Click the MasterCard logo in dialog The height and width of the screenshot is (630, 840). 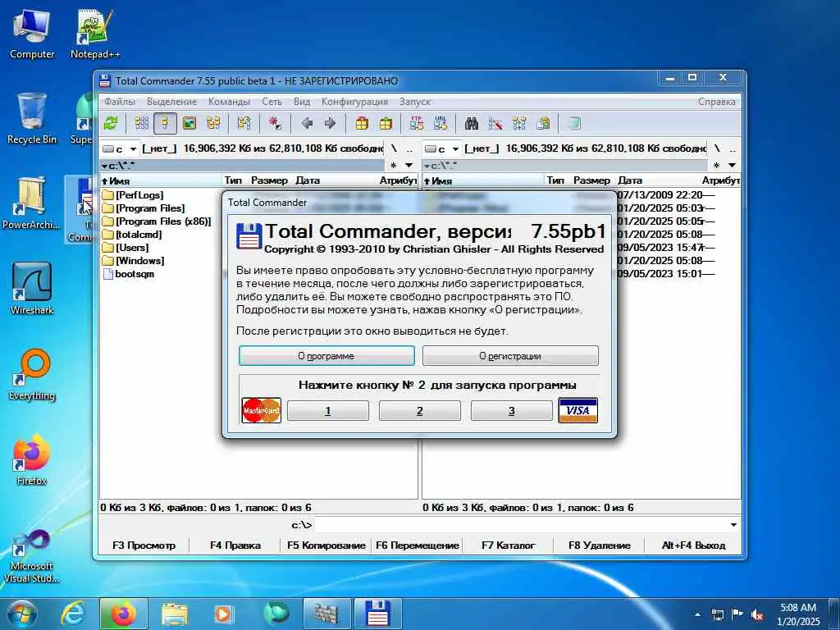[x=262, y=410]
